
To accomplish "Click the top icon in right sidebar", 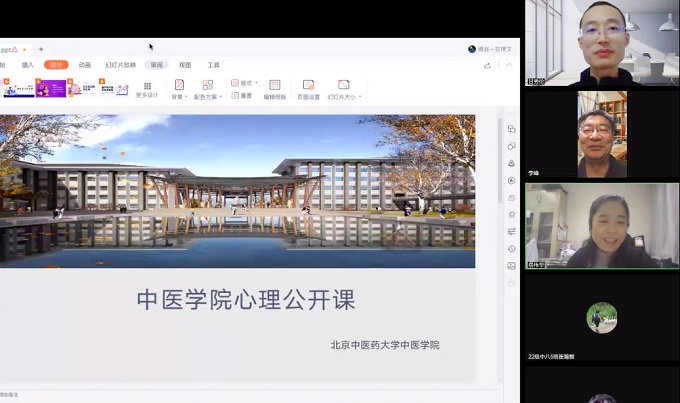I will coord(511,129).
